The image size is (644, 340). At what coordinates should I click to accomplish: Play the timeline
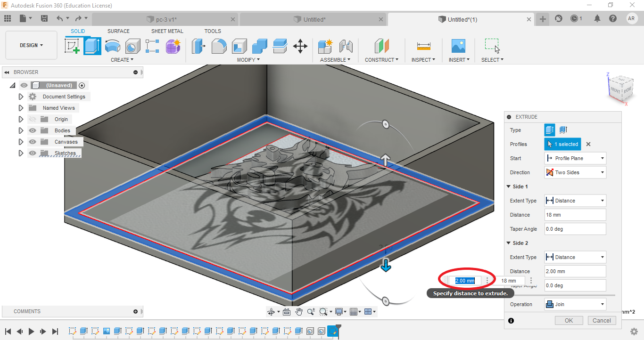pos(32,331)
